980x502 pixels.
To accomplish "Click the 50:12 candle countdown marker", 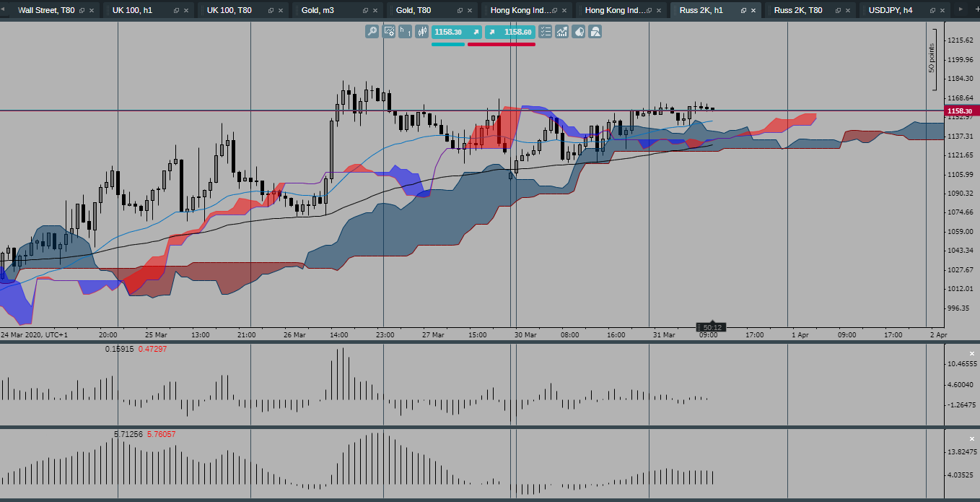I will click(x=712, y=327).
